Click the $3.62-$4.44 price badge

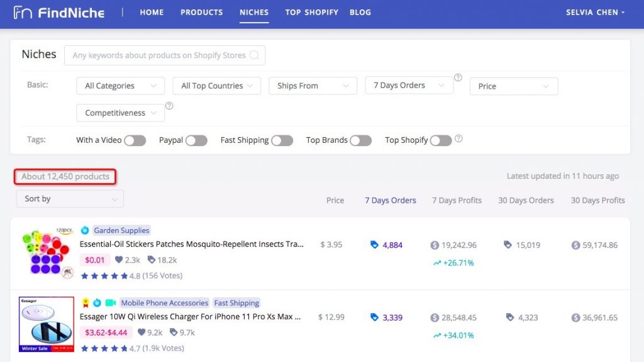106,332
